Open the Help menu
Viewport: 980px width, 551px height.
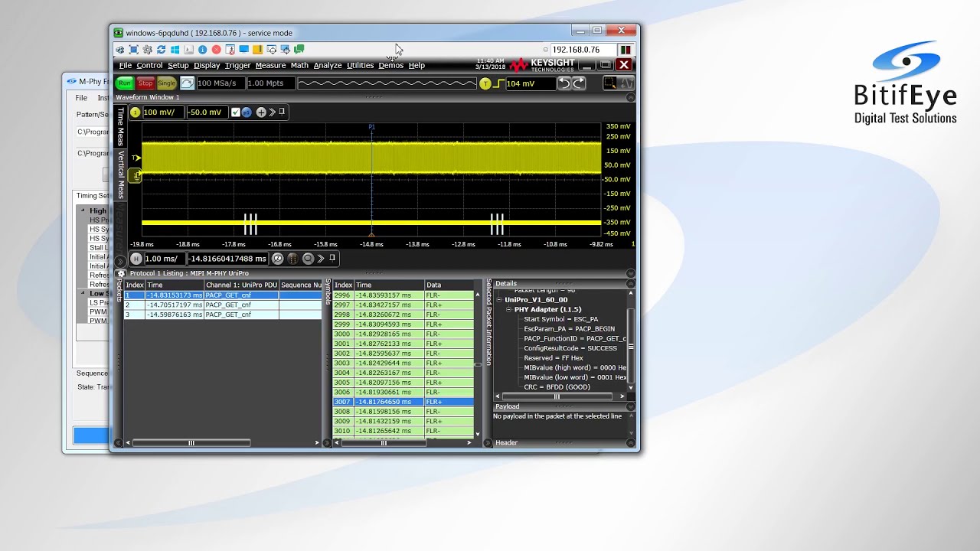[x=416, y=65]
